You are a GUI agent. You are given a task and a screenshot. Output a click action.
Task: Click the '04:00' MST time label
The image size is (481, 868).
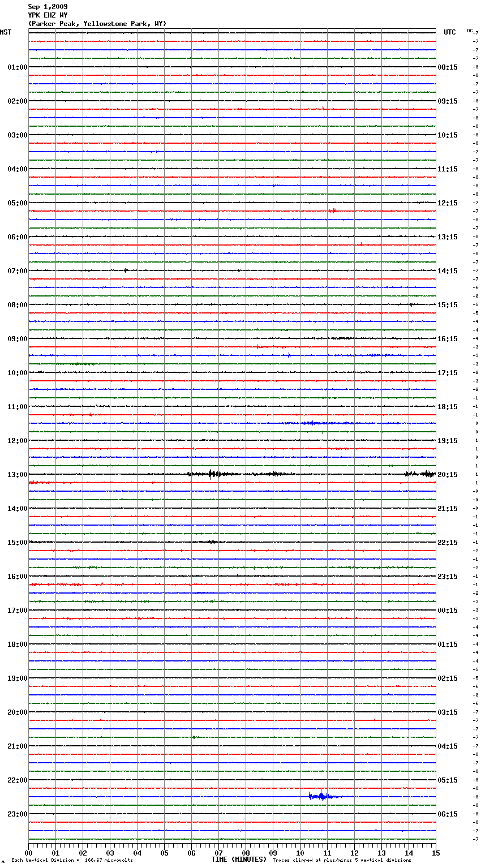click(18, 169)
